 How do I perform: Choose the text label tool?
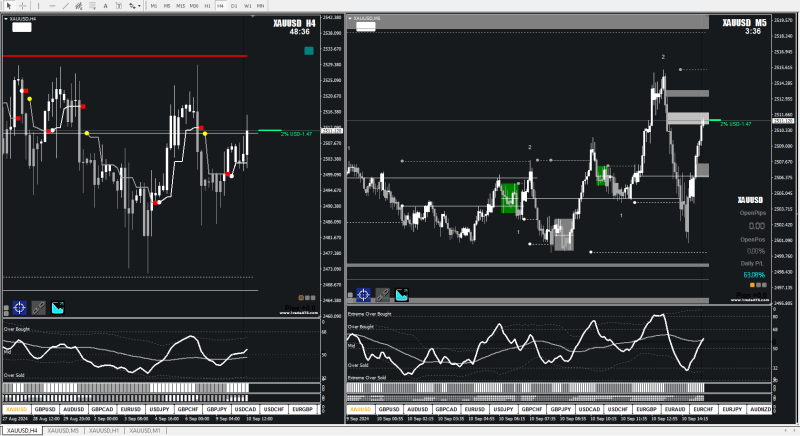point(119,6)
